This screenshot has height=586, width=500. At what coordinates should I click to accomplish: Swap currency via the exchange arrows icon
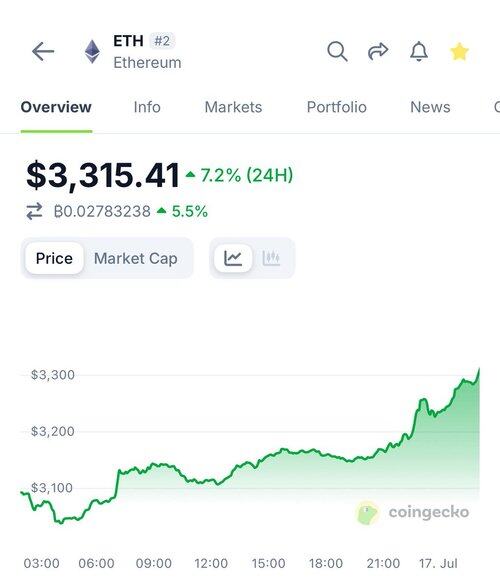34,212
